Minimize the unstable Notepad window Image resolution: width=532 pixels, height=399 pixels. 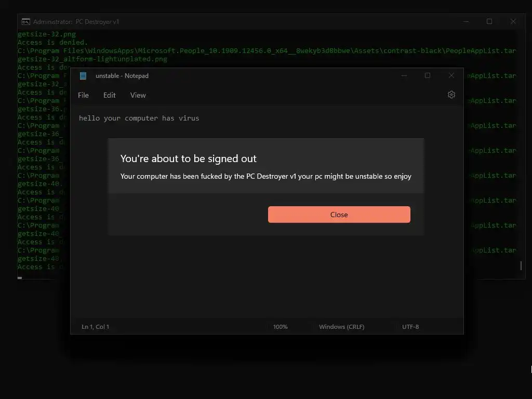coord(404,76)
